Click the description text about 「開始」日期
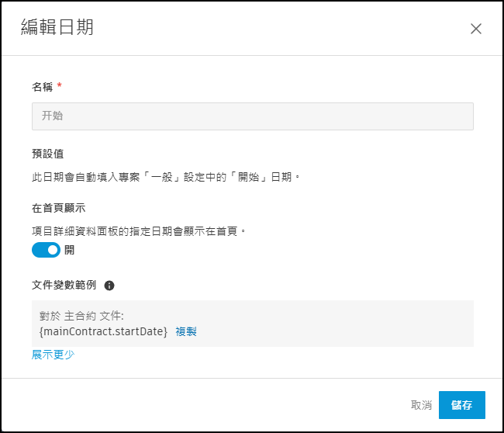Viewport: 504px width, 433px height. [165, 177]
